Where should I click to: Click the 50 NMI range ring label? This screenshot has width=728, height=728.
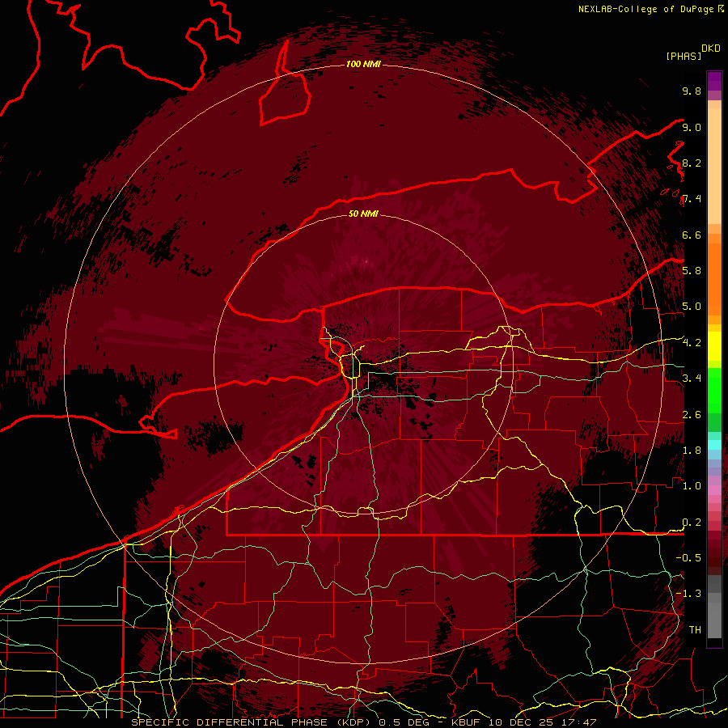pyautogui.click(x=363, y=214)
